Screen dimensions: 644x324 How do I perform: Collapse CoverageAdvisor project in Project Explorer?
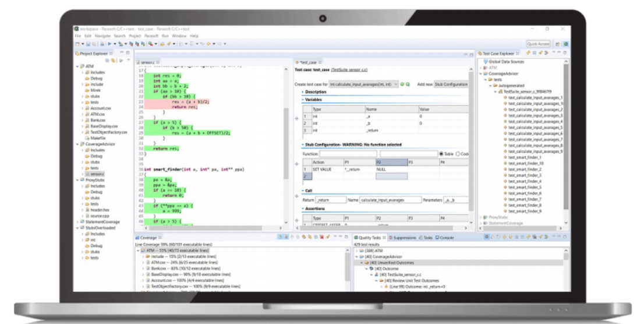tap(77, 145)
